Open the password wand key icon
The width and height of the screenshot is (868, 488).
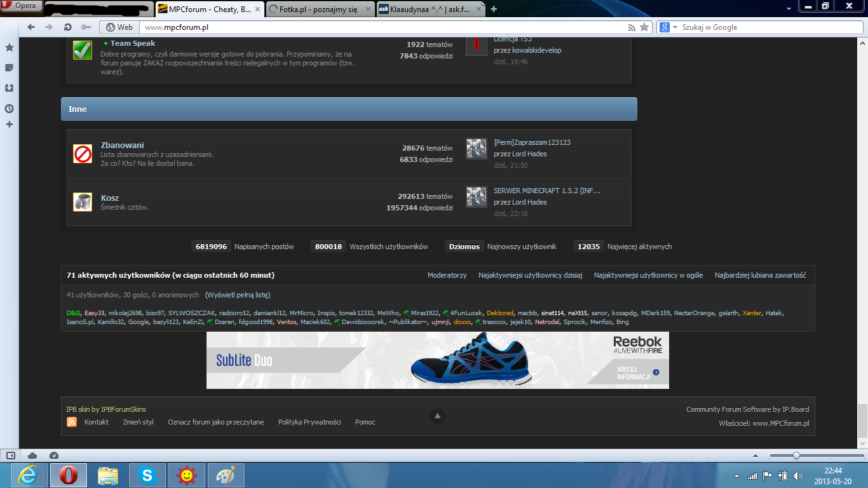point(86,27)
